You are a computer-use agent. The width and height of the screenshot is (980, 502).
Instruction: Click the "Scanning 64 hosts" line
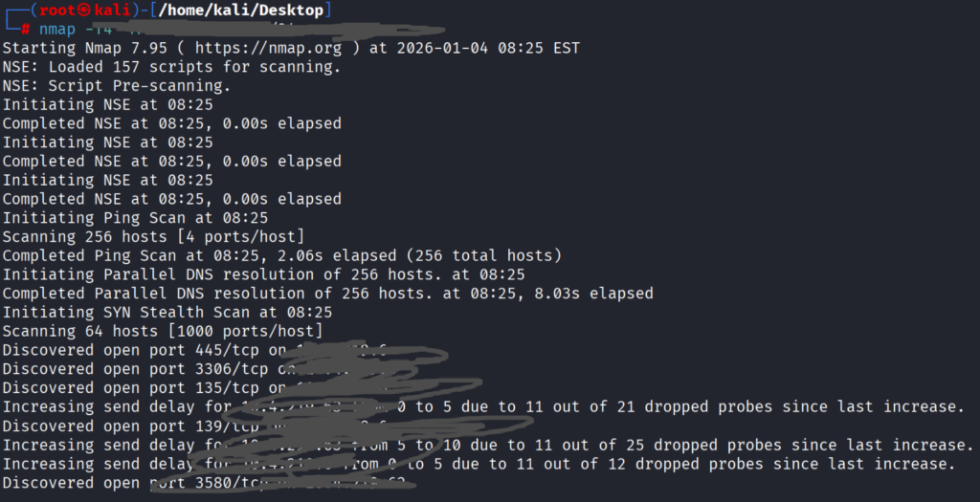point(162,331)
